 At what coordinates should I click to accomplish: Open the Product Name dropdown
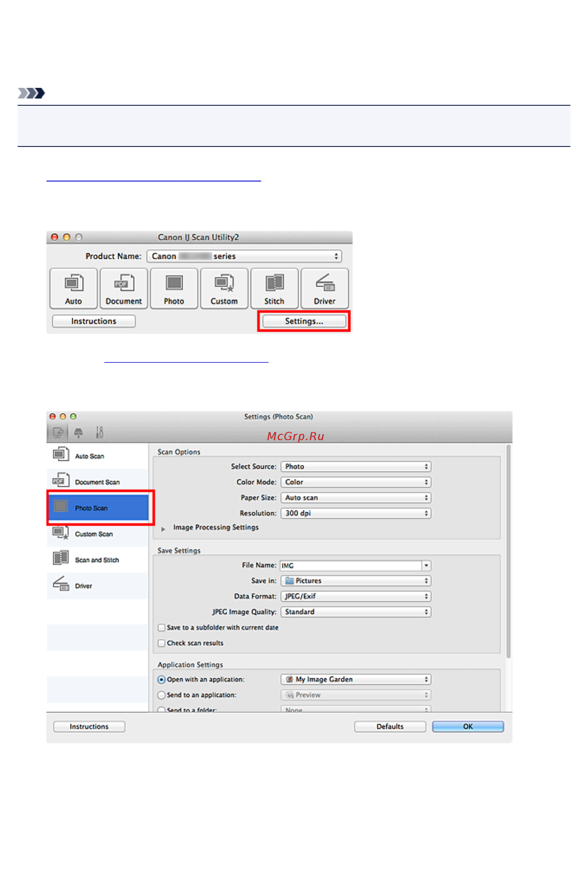244,256
